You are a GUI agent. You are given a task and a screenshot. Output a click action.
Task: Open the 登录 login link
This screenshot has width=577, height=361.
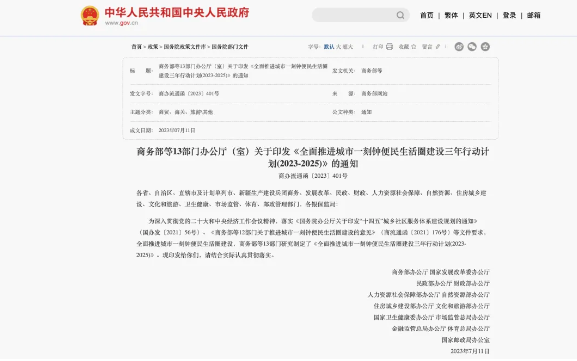point(510,15)
